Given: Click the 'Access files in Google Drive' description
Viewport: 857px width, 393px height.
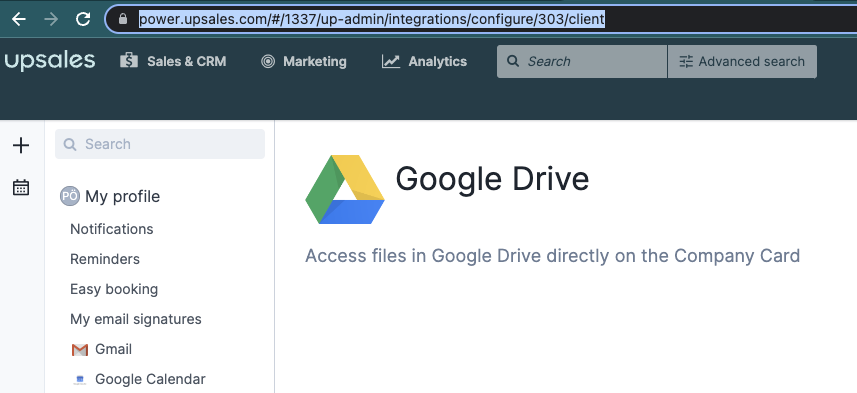Looking at the screenshot, I should pos(552,255).
